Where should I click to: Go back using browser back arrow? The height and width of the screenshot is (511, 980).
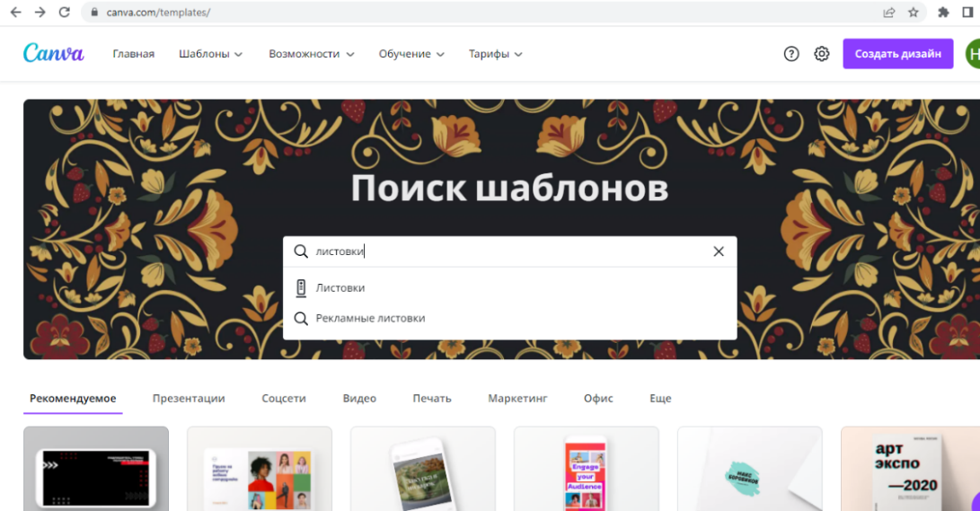15,12
